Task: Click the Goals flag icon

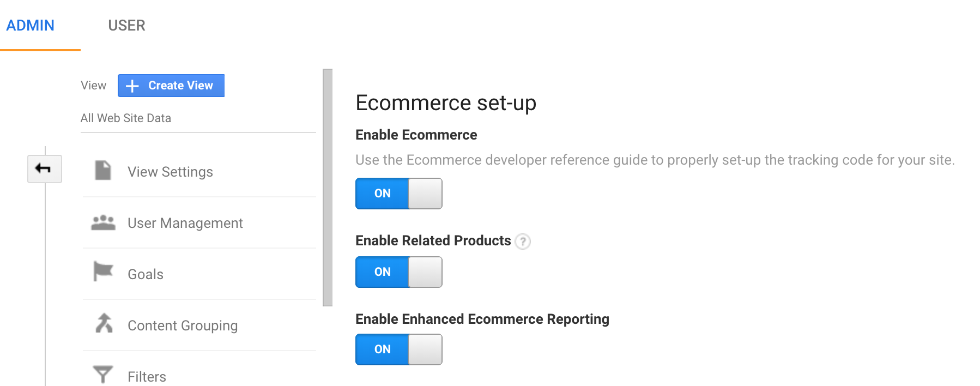Action: 103,271
